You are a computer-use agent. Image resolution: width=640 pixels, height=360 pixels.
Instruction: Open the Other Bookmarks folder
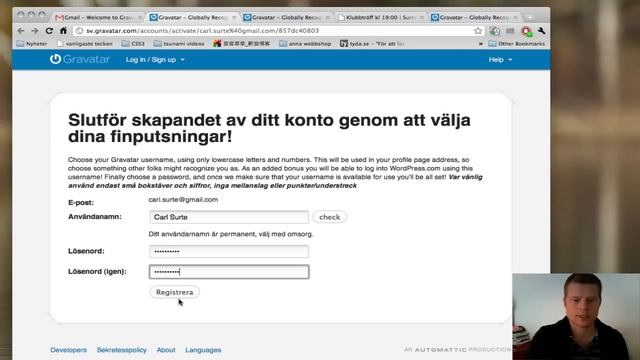pyautogui.click(x=517, y=43)
